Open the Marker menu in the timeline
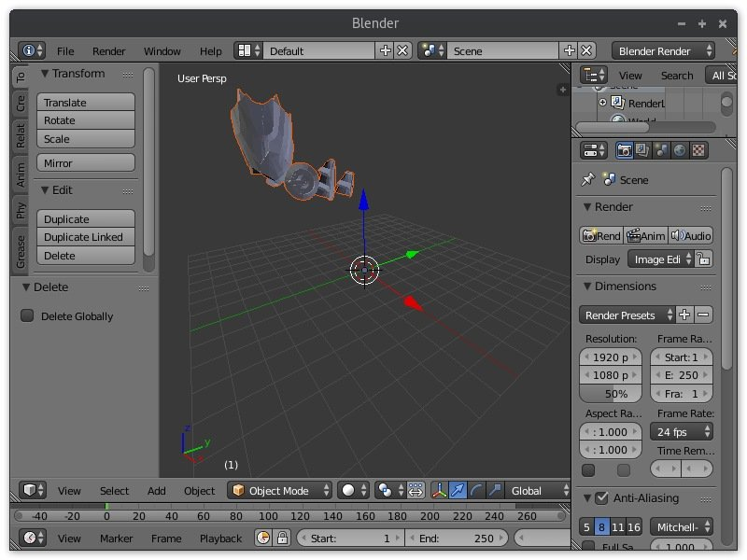Screen dimensions: 747x560 pos(116,539)
